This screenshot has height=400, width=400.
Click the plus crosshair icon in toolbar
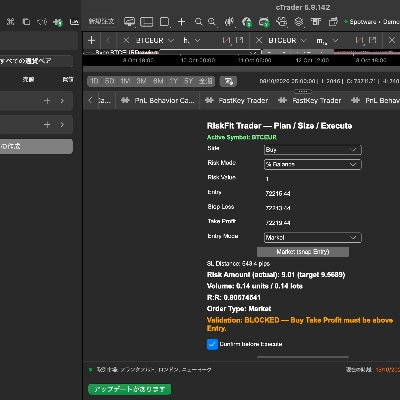coord(181,22)
